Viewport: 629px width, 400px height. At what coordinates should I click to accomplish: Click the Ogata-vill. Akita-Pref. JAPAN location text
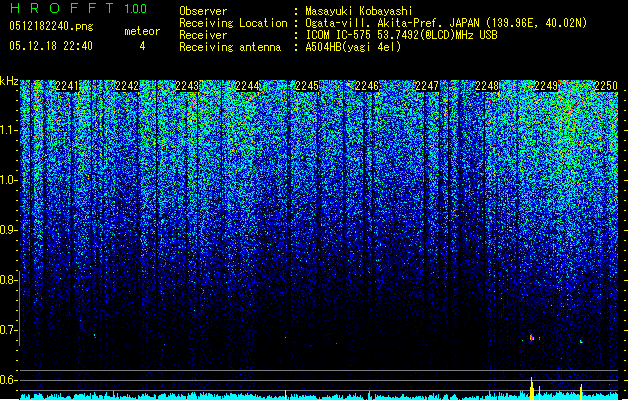coord(446,23)
